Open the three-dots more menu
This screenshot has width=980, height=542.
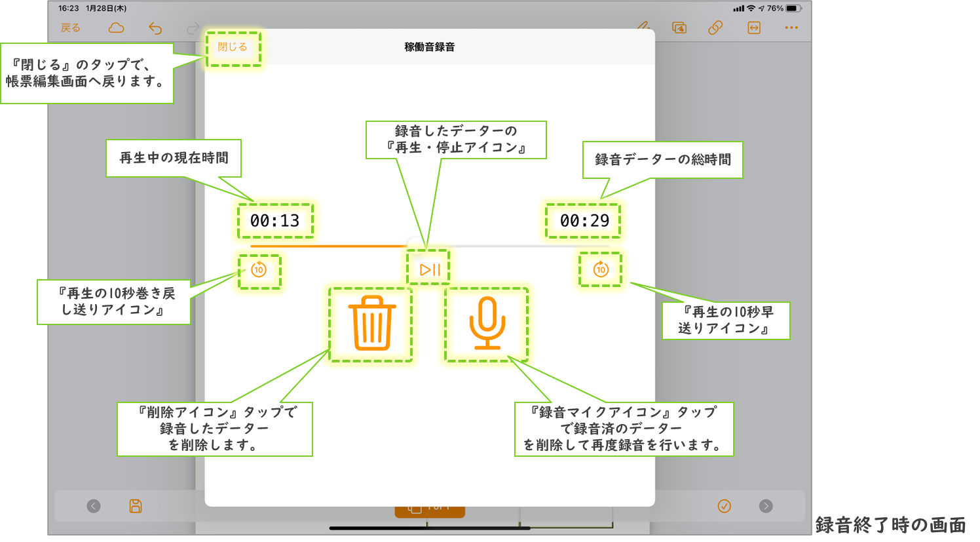point(791,28)
